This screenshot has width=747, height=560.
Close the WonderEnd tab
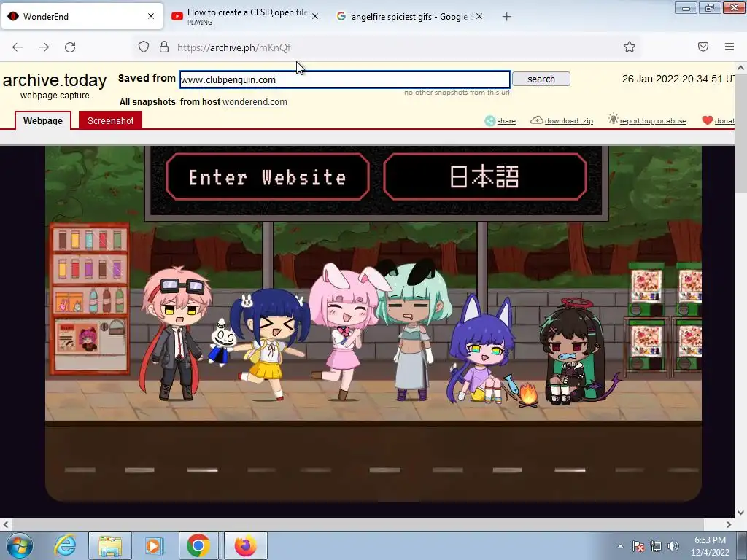click(x=151, y=16)
